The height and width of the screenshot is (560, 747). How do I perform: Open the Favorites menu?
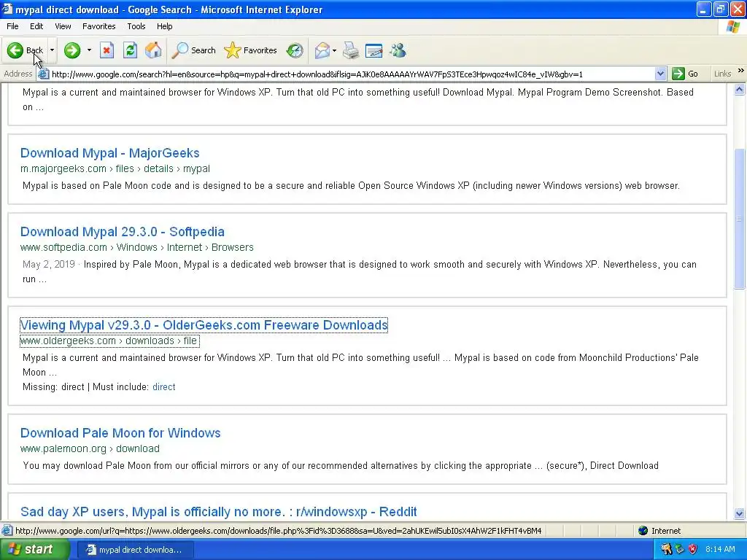(98, 26)
